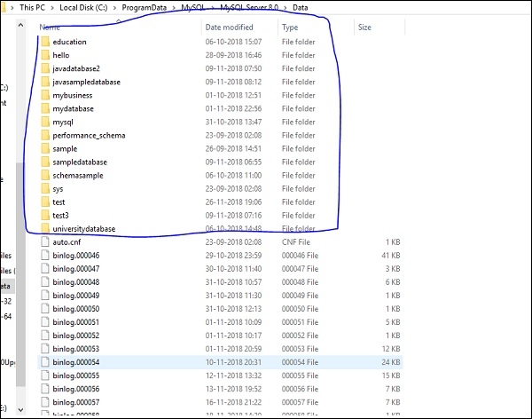Go to ProgramData in address bar
Viewport: 532px width, 419px height.
pos(145,7)
